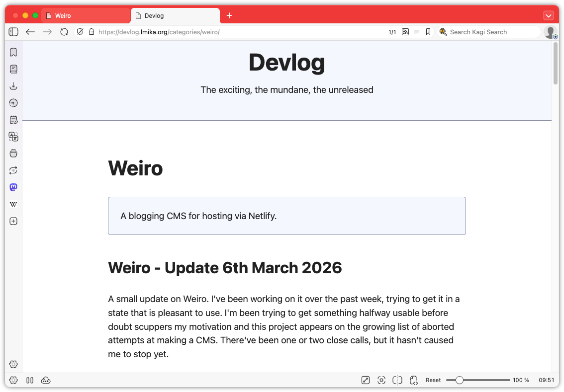Open the sync cloud status menu

pos(46,380)
